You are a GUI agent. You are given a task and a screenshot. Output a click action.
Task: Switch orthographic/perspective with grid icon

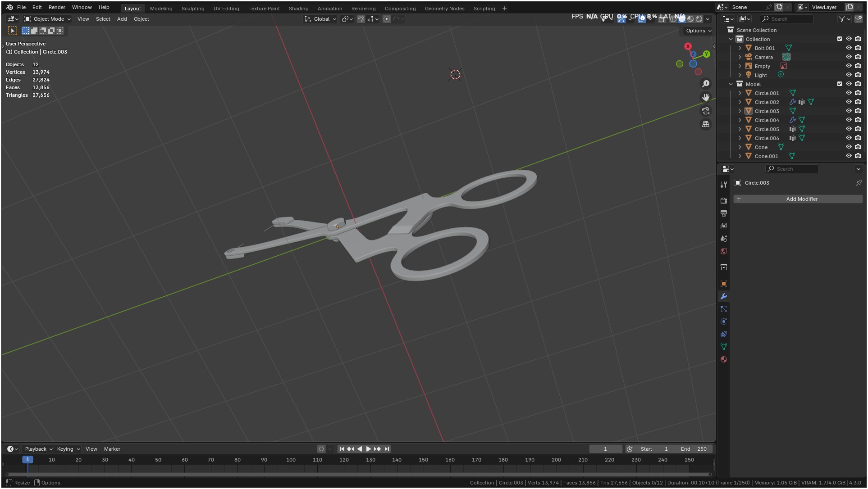coord(706,124)
